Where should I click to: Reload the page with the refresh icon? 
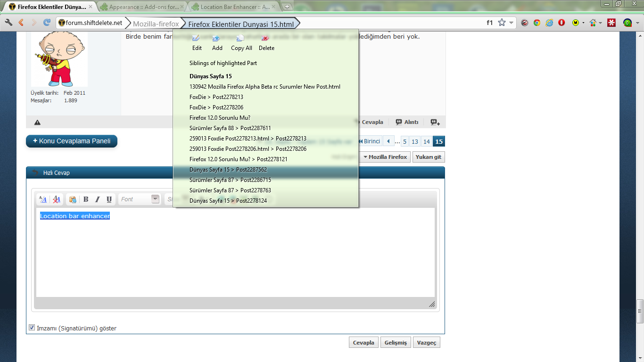tap(47, 22)
